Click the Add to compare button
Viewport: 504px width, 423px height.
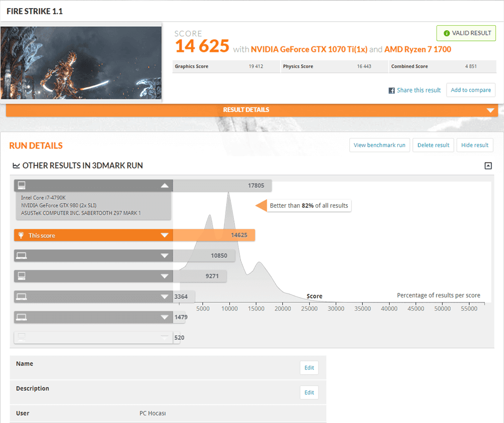(470, 90)
